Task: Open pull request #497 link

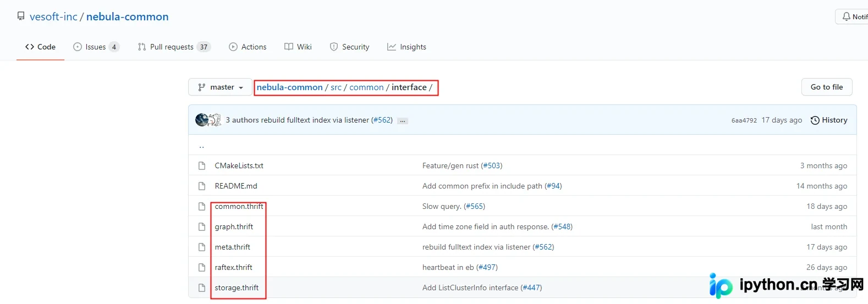Action: pos(487,267)
